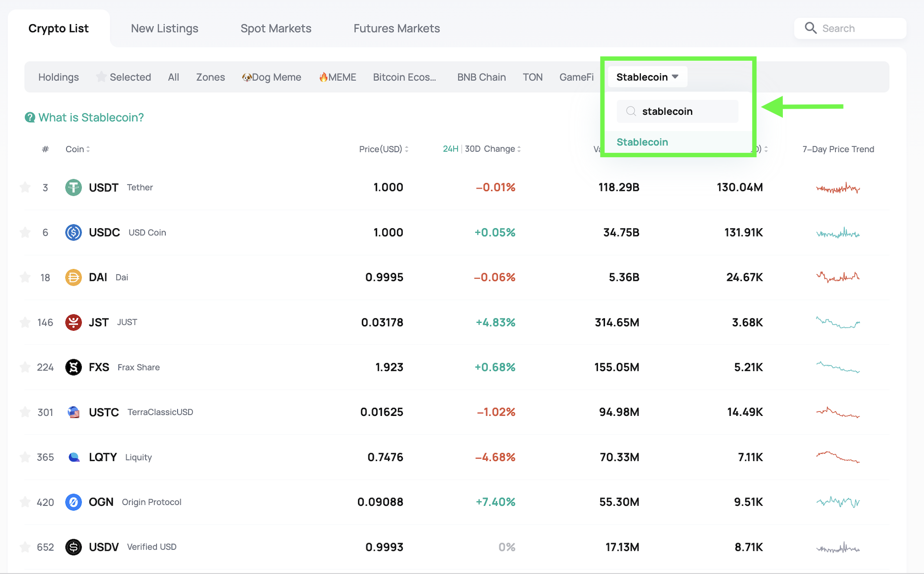Image resolution: width=924 pixels, height=574 pixels.
Task: Select the All filter
Action: click(x=174, y=77)
